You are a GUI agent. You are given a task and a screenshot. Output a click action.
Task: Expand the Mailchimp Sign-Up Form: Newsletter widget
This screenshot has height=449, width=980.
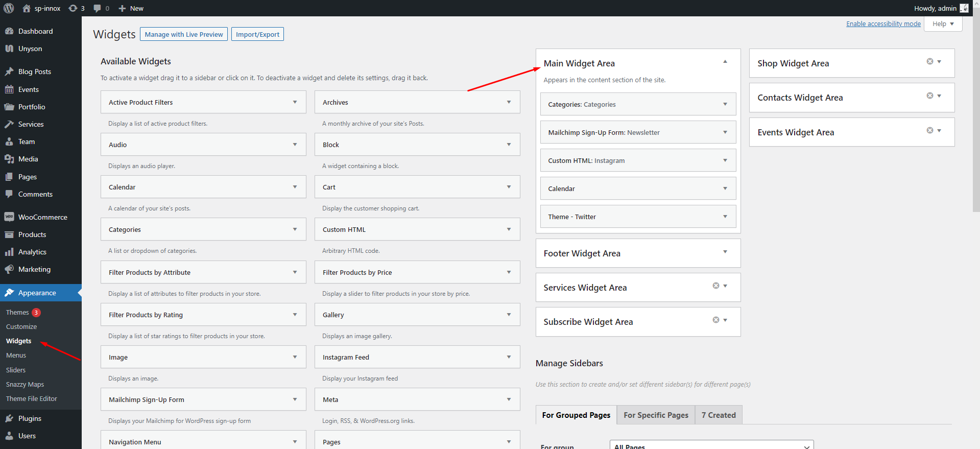click(725, 132)
